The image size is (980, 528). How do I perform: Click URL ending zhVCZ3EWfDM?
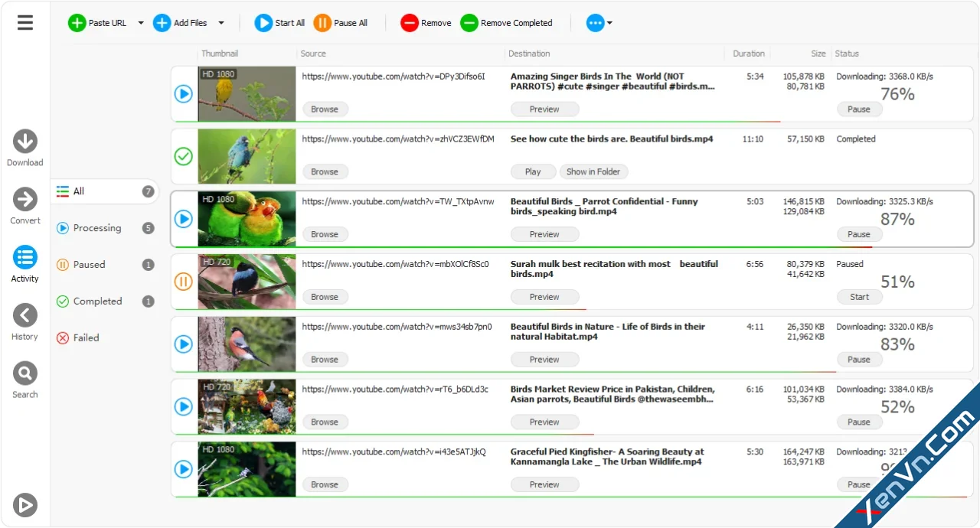pyautogui.click(x=398, y=139)
